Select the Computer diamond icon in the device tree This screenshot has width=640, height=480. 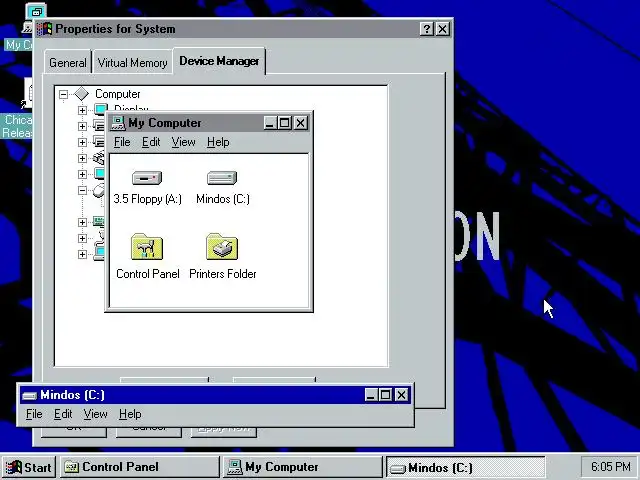pyautogui.click(x=82, y=94)
